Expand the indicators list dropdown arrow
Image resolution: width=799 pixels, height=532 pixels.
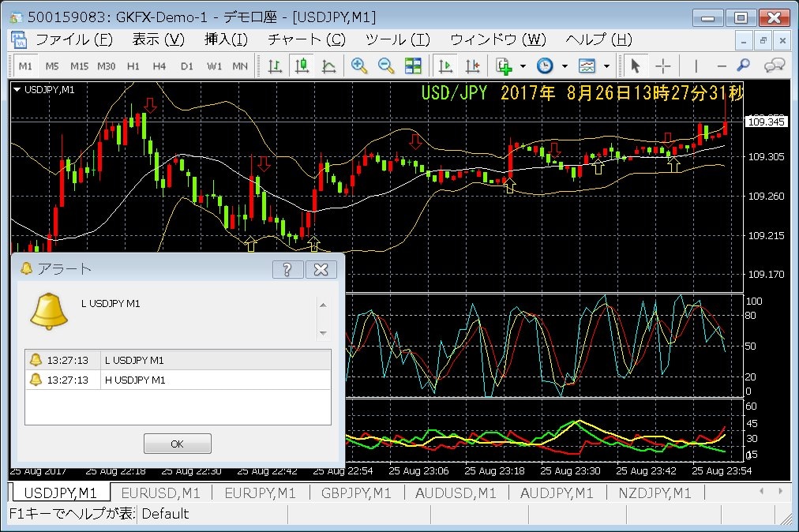point(523,66)
